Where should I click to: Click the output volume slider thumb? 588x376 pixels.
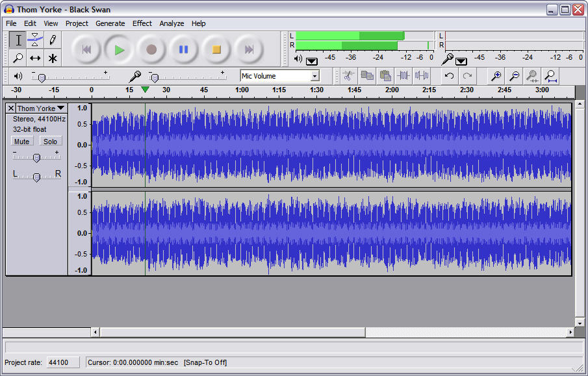point(42,78)
